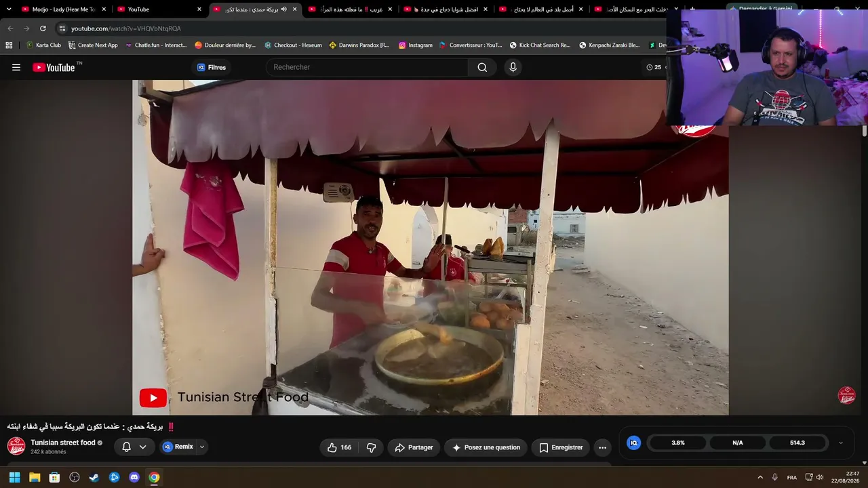Screen dimensions: 868x488
Task: Open the tab search dropdown arrow
Action: click(9, 9)
